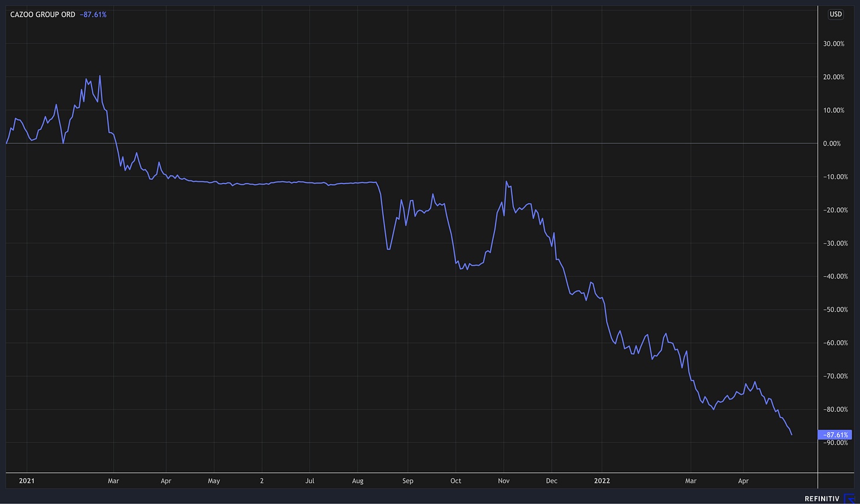The height and width of the screenshot is (504, 860).
Task: Open the USD currency selector
Action: 836,14
